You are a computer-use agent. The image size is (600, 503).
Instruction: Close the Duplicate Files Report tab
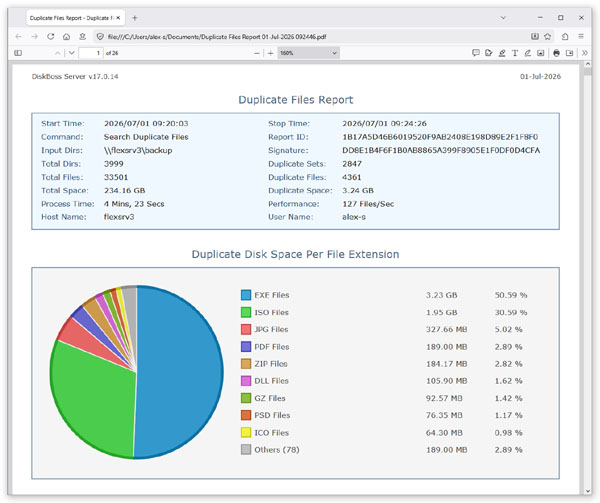click(x=118, y=18)
